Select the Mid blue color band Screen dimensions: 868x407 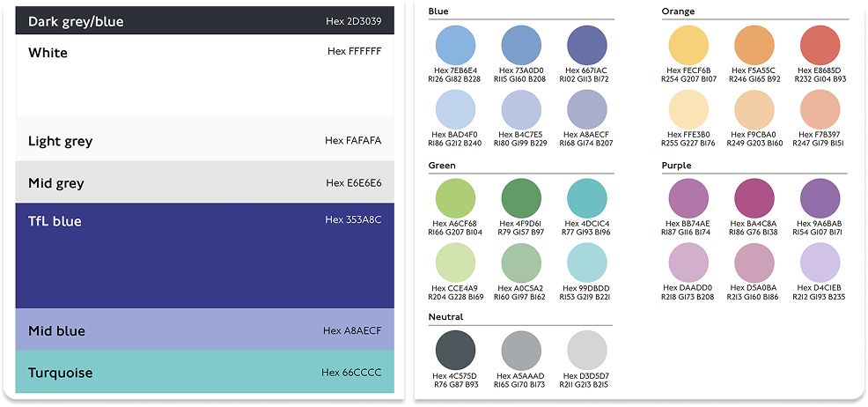204,330
